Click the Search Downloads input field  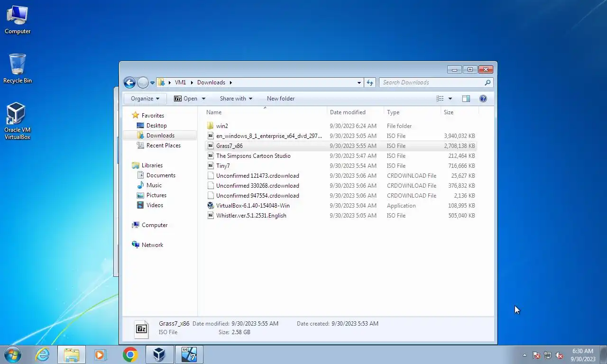432,82
